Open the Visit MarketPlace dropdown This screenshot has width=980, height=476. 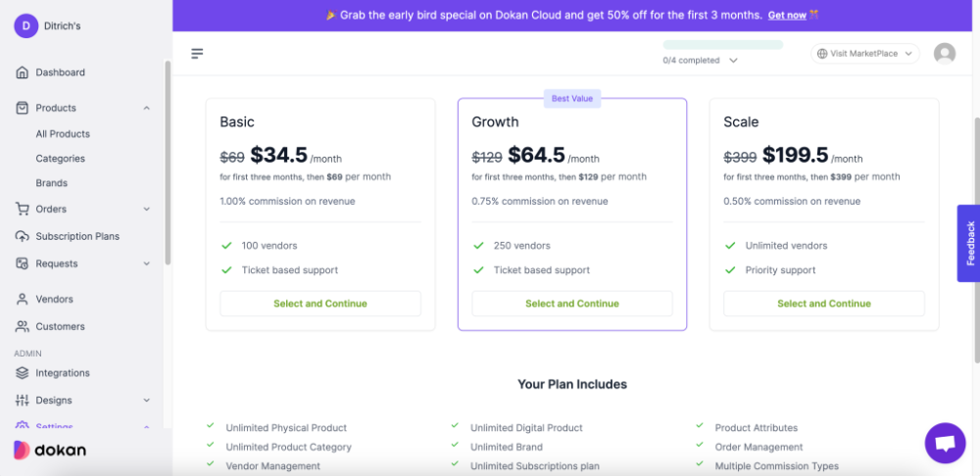tap(865, 54)
